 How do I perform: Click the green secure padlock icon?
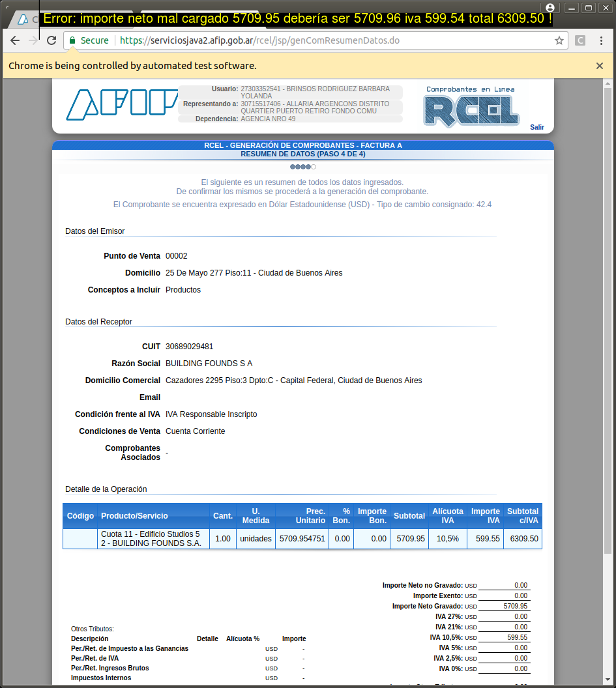point(72,40)
